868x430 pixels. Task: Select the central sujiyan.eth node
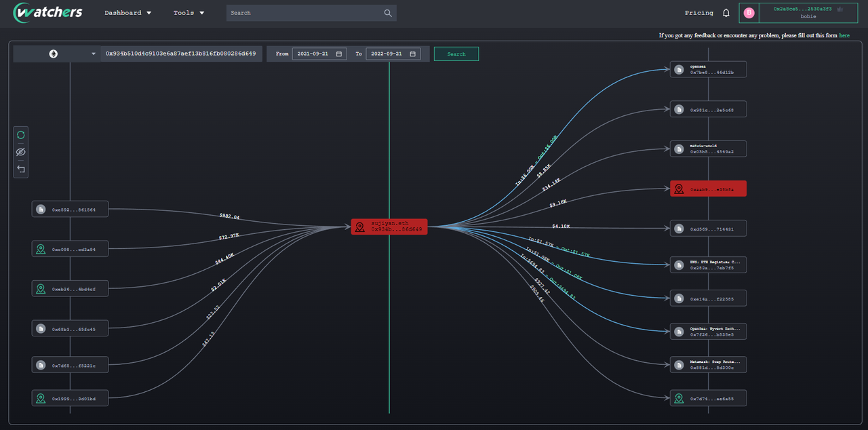pyautogui.click(x=389, y=227)
